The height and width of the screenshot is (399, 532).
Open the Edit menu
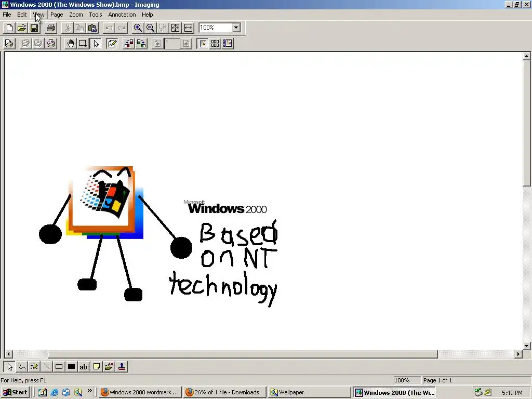click(22, 15)
